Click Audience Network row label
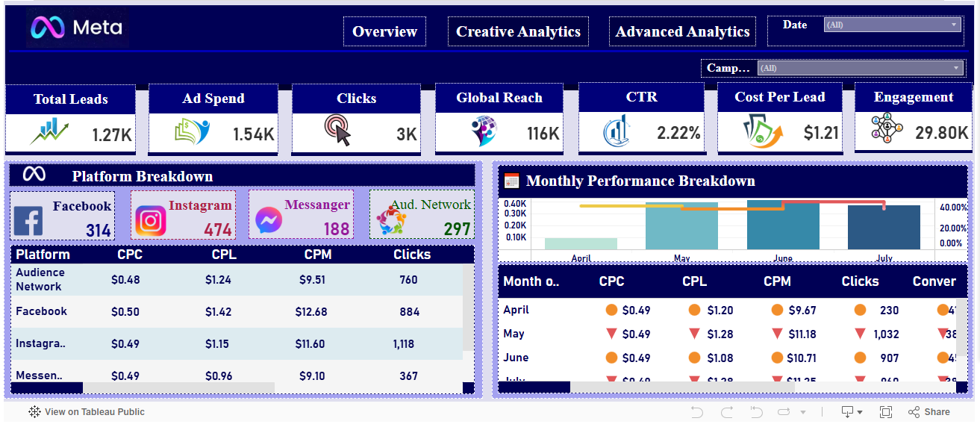Viewport: 980px width, 427px height. pyautogui.click(x=40, y=280)
